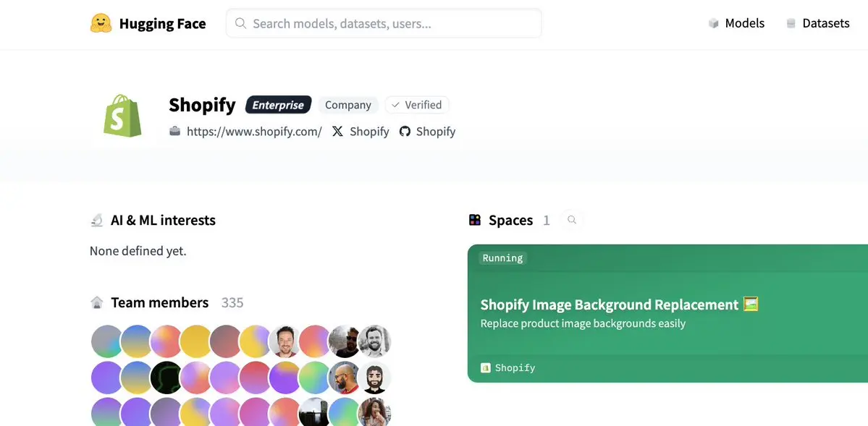Click the microscope icon by AI & ML interests
The width and height of the screenshot is (868, 426).
[97, 220]
